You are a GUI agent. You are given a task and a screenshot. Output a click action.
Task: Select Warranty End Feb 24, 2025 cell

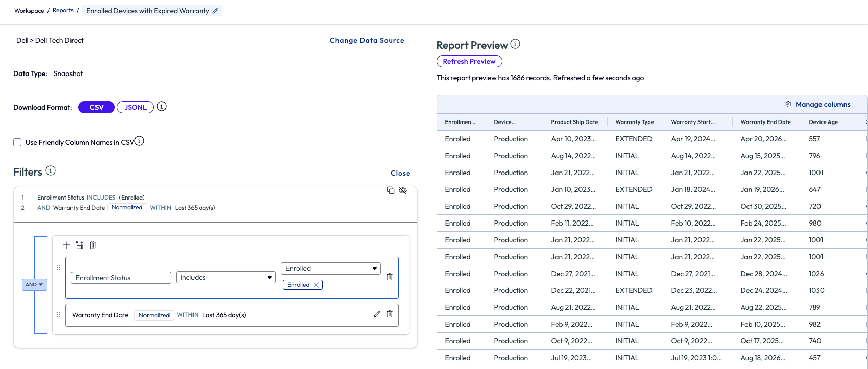(763, 223)
